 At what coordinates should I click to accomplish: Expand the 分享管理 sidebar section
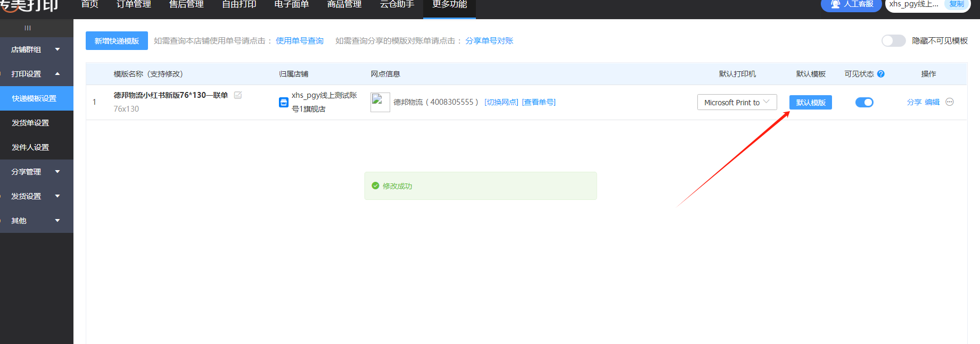tap(37, 172)
